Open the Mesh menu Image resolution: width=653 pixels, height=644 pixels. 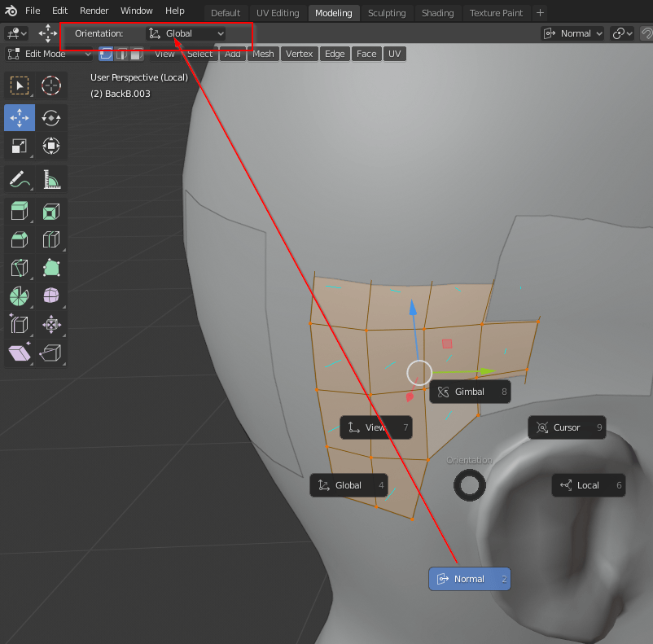coord(262,54)
